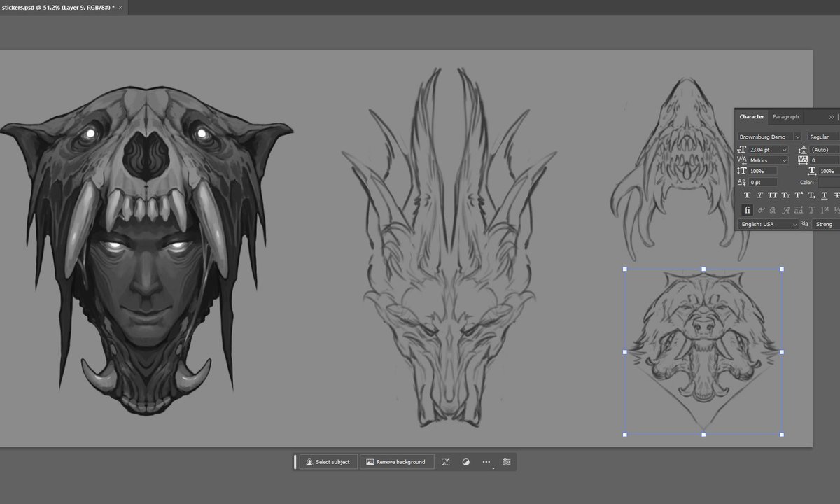Click the discretionary ligatures st icon
The height and width of the screenshot is (504, 840).
[773, 210]
